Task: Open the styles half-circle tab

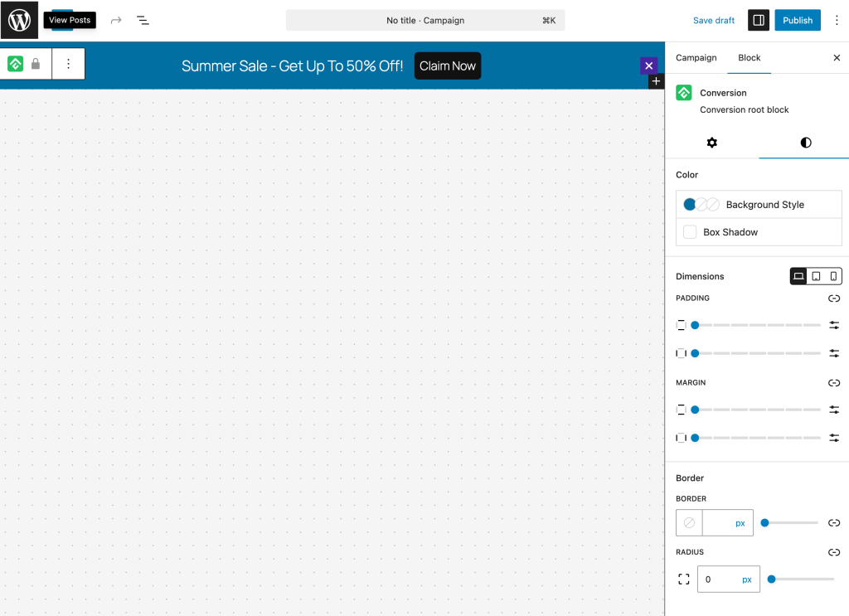Action: (x=805, y=143)
